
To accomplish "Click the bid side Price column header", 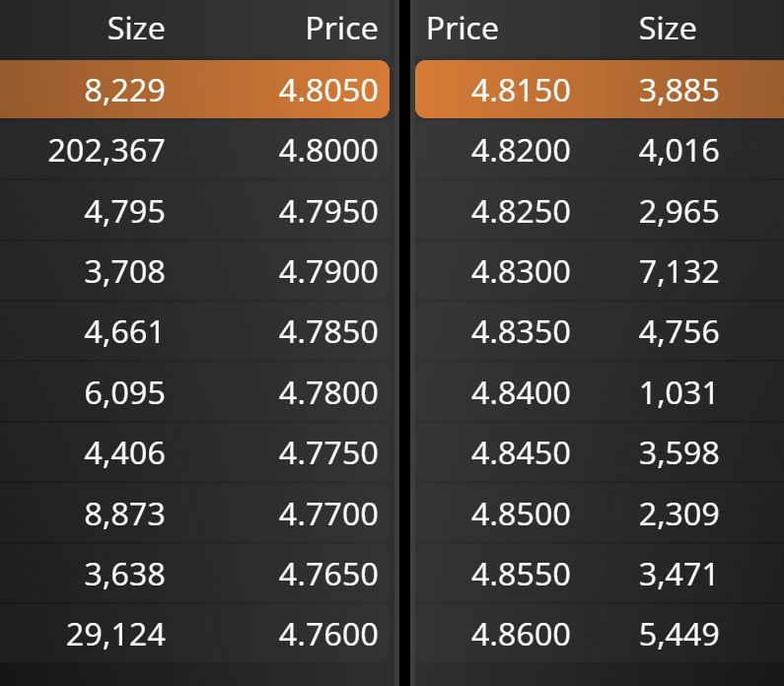I will click(341, 29).
